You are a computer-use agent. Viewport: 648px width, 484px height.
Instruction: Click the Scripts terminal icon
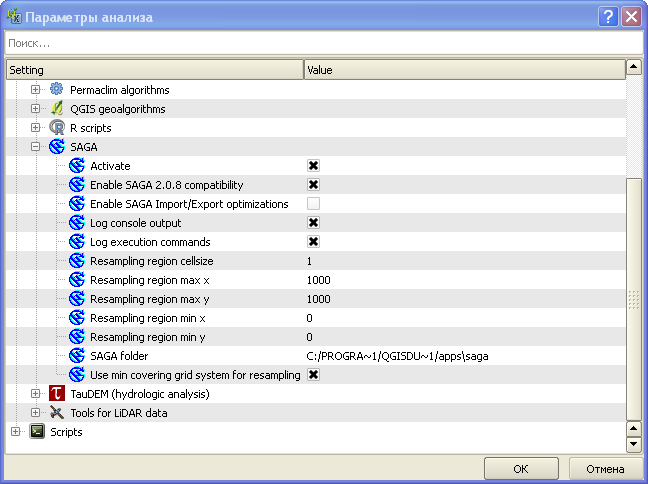click(x=37, y=432)
